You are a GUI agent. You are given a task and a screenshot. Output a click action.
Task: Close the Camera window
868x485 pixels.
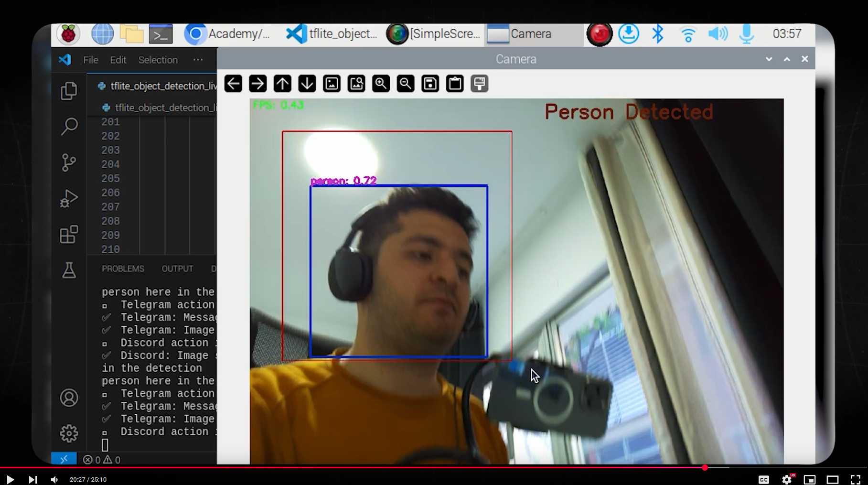point(805,59)
